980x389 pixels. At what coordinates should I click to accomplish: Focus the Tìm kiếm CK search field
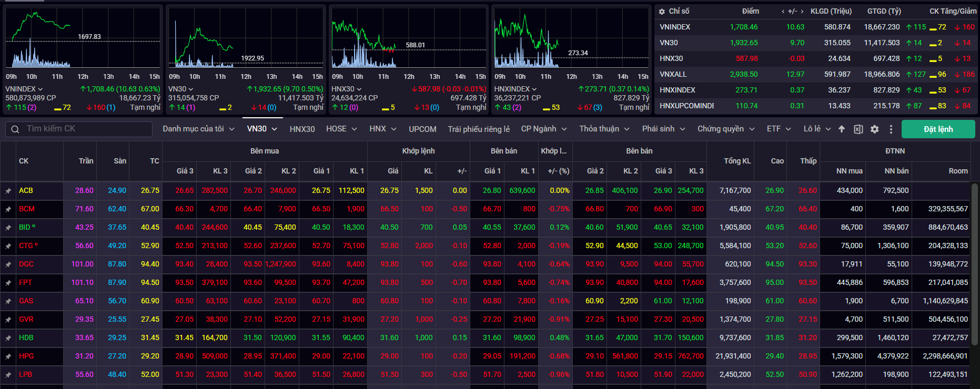tap(84, 129)
